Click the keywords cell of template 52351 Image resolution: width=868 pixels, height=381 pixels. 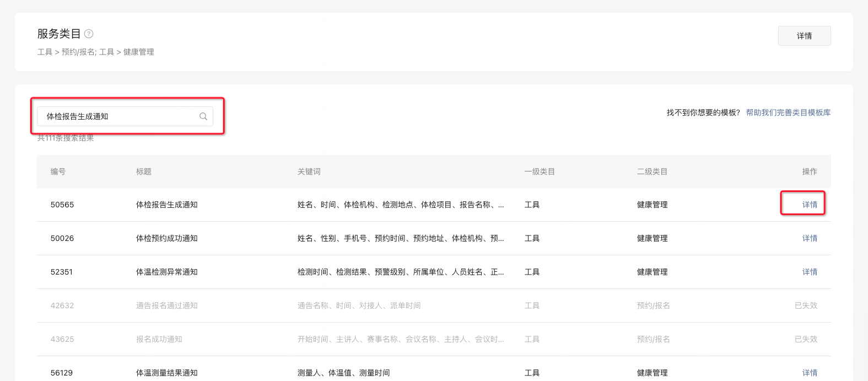pos(401,272)
